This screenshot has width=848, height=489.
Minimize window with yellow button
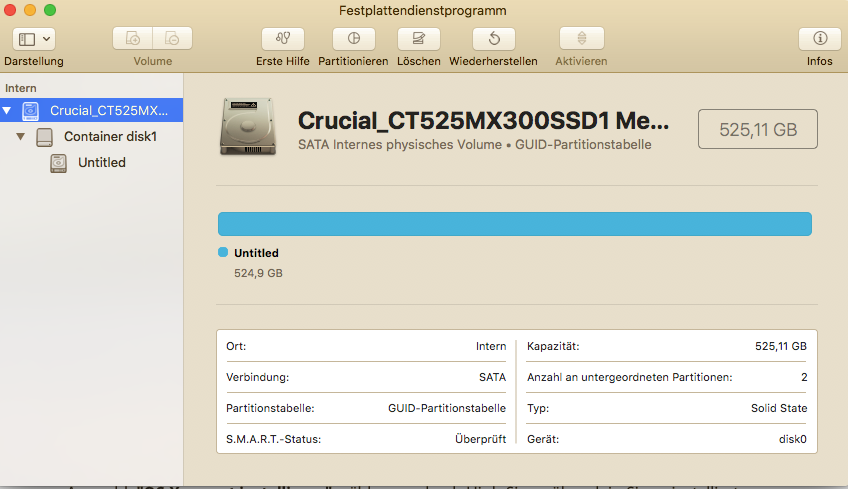point(30,9)
